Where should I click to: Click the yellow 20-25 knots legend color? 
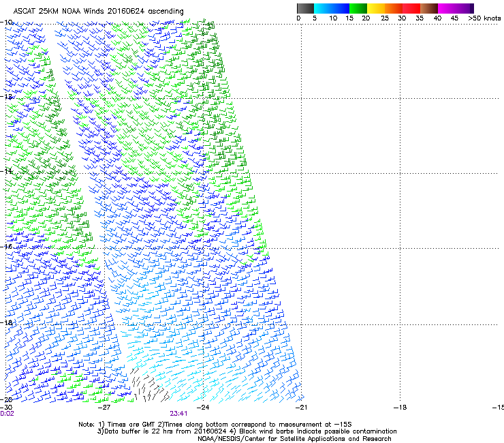[376, 8]
